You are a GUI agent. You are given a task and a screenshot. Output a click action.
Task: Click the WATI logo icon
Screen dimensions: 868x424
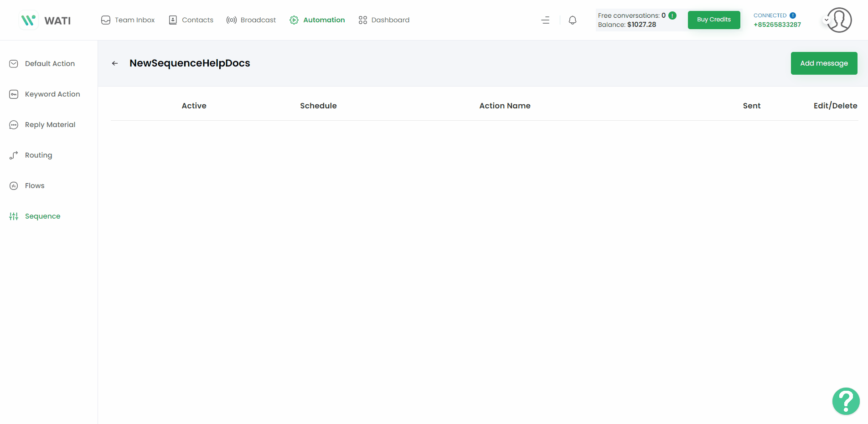(x=29, y=20)
